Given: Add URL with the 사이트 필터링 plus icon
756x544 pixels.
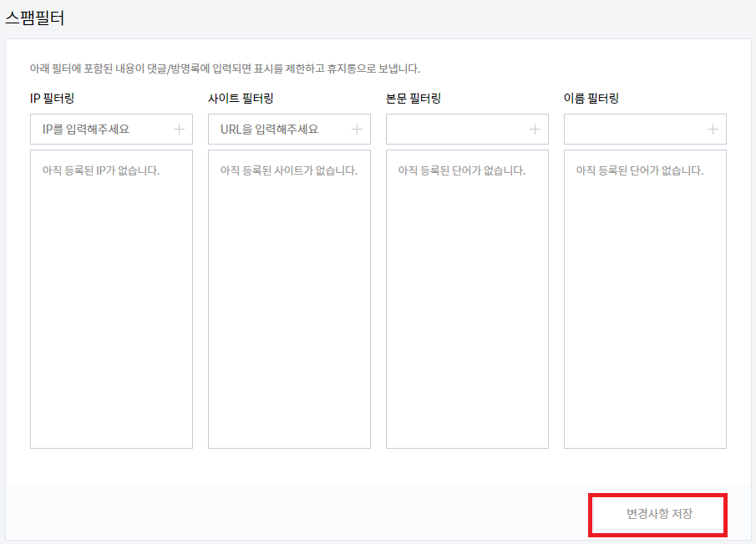Looking at the screenshot, I should [x=357, y=130].
